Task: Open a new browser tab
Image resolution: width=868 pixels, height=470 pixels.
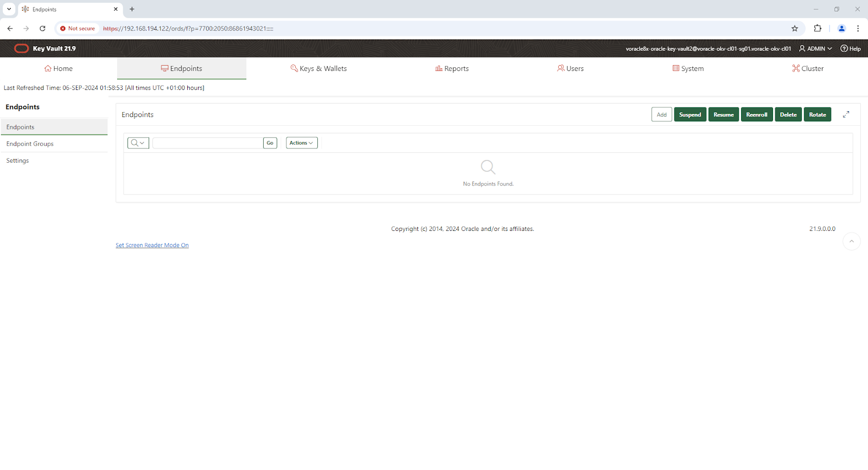Action: (x=132, y=9)
